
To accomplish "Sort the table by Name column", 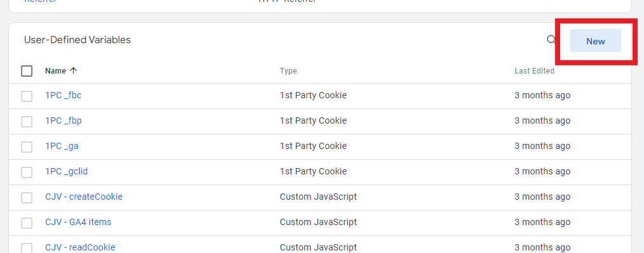I will click(55, 70).
